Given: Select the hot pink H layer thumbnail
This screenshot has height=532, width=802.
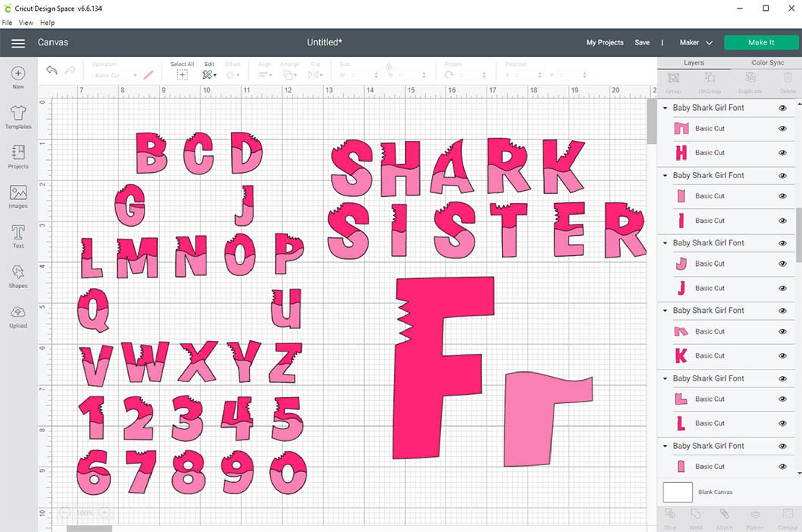Looking at the screenshot, I should (681, 153).
